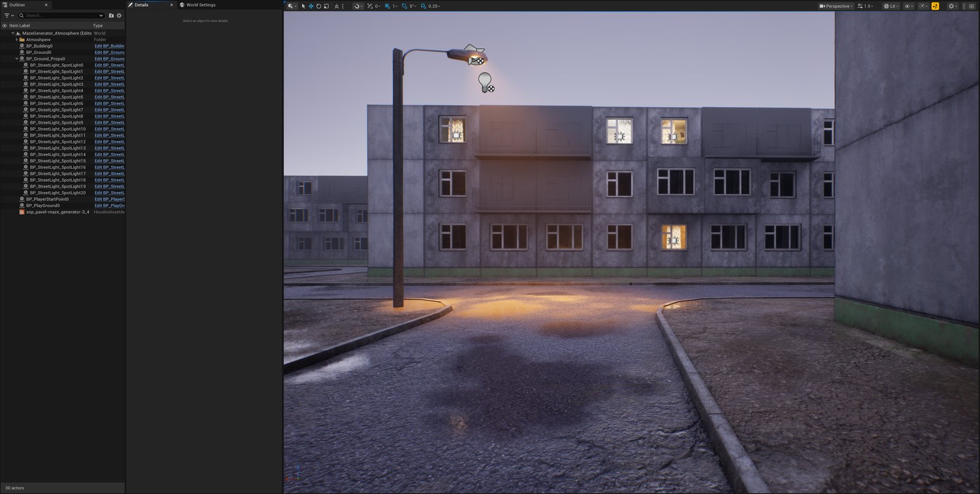The width and height of the screenshot is (980, 494).
Task: Open the Perspective view mode dropdown
Action: point(836,6)
